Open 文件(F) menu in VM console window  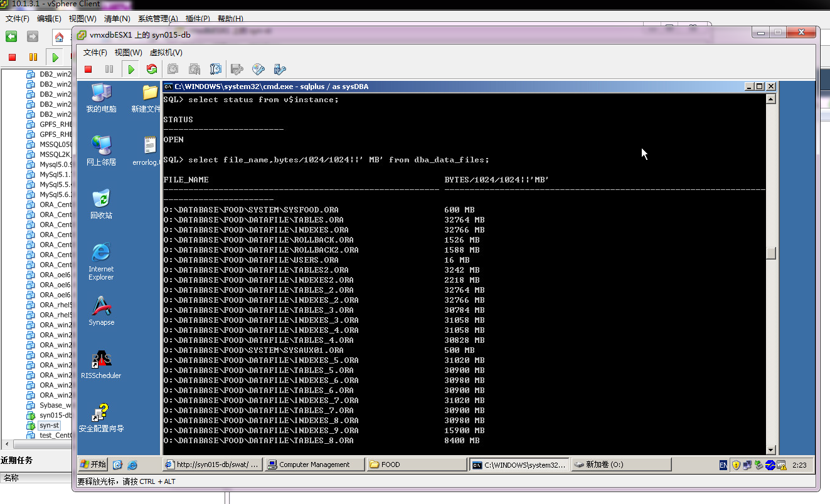(x=95, y=53)
